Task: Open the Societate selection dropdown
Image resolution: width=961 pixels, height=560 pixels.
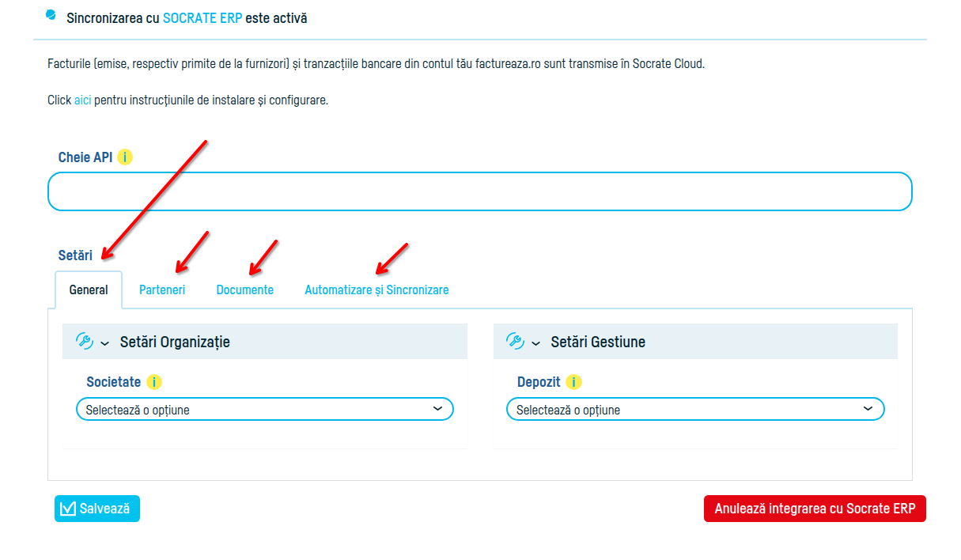Action: 265,409
